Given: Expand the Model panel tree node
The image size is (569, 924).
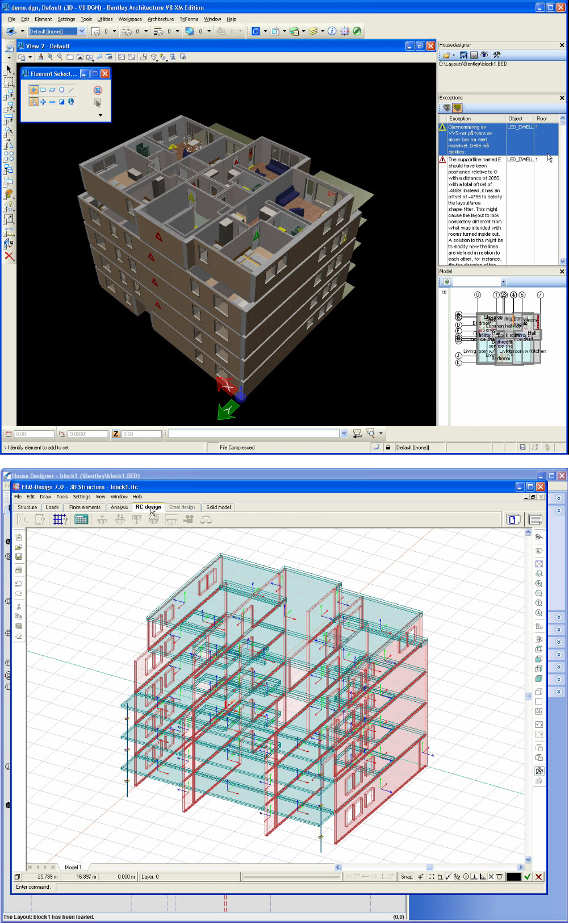Looking at the screenshot, I should [444, 292].
